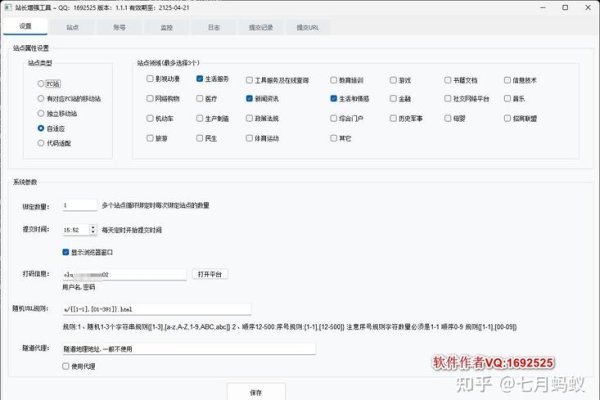Enable the 信息技术 checkbox
This screenshot has width=600, height=400.
pyautogui.click(x=507, y=80)
